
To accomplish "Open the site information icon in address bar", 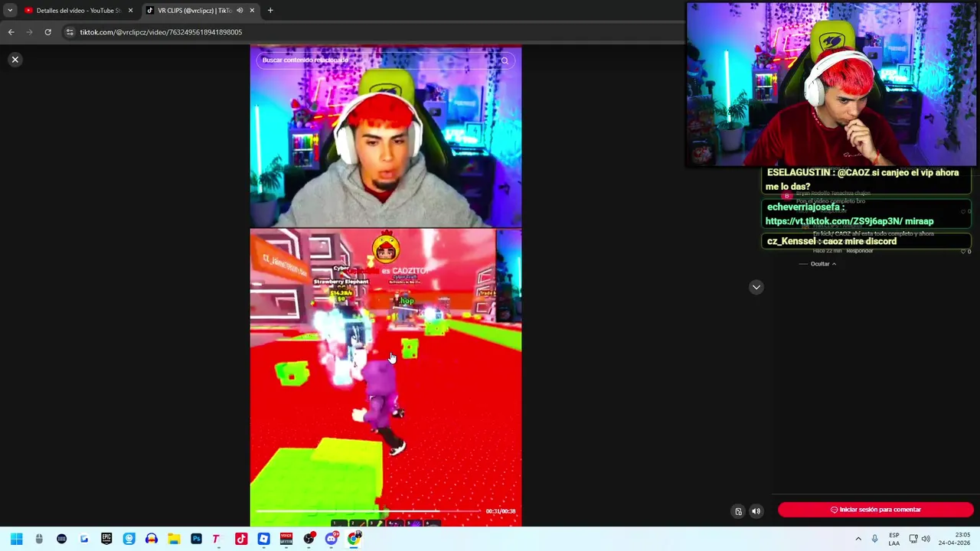I will click(70, 32).
